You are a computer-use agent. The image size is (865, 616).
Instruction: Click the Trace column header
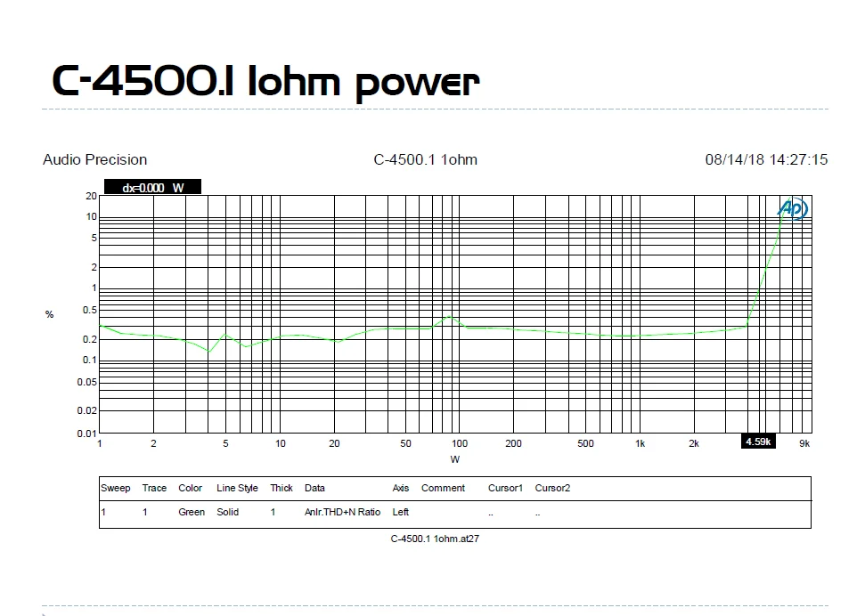[154, 488]
